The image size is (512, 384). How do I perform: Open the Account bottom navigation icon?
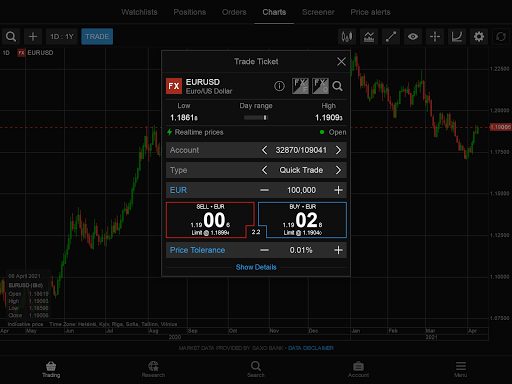tap(358, 369)
